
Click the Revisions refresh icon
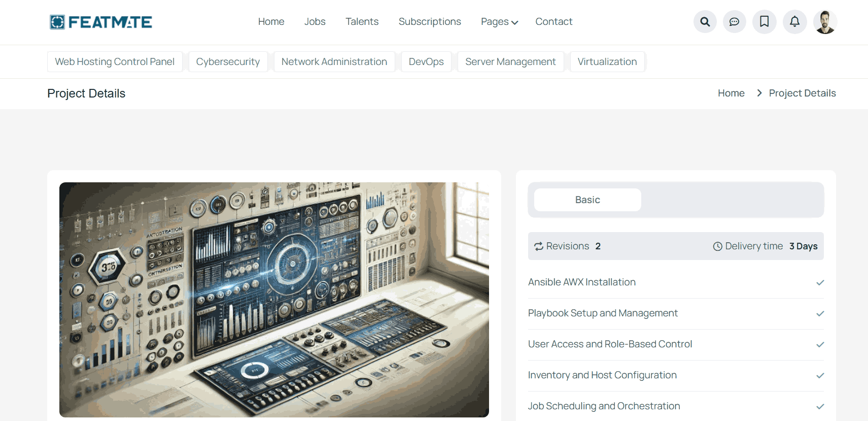538,246
